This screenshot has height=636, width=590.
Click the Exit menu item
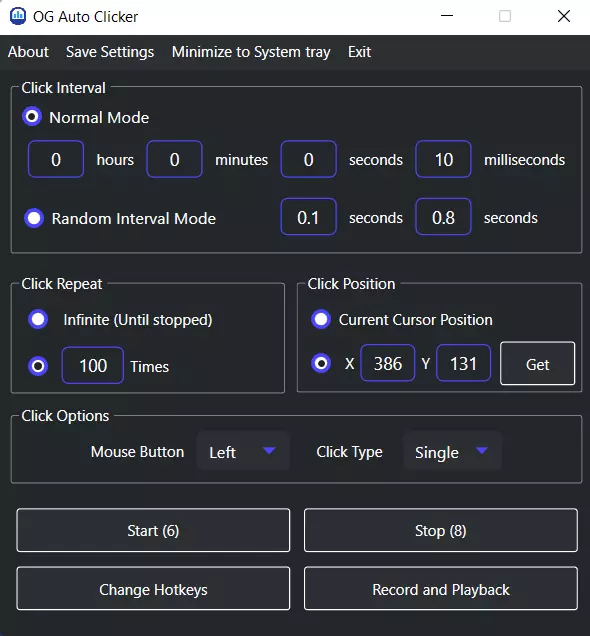359,52
